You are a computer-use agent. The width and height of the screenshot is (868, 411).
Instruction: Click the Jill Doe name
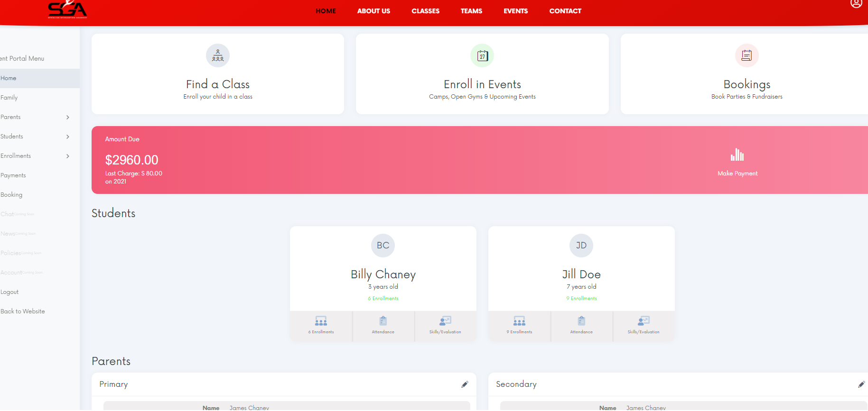pyautogui.click(x=581, y=274)
